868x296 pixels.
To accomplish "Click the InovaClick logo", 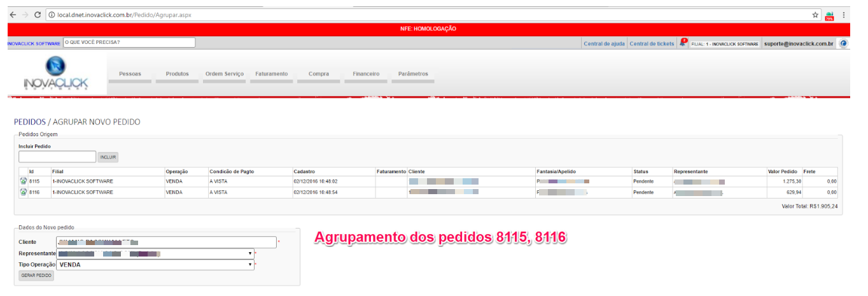I will [x=55, y=74].
